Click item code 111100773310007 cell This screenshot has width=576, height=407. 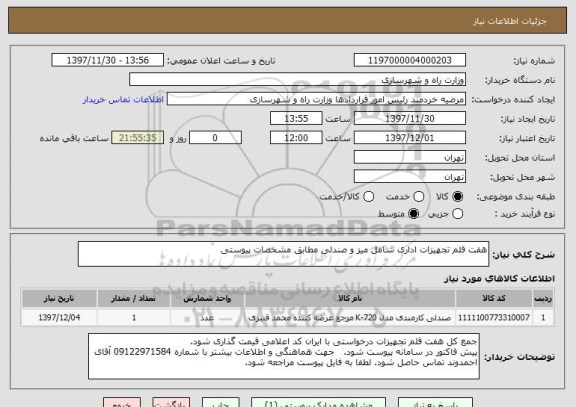[494, 317]
